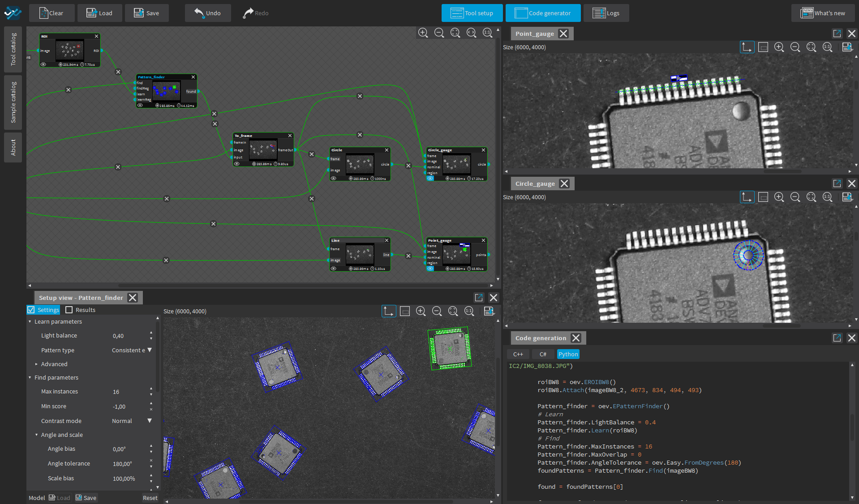859x504 pixels.
Task: Open the Pattern type dropdown
Action: pos(150,350)
